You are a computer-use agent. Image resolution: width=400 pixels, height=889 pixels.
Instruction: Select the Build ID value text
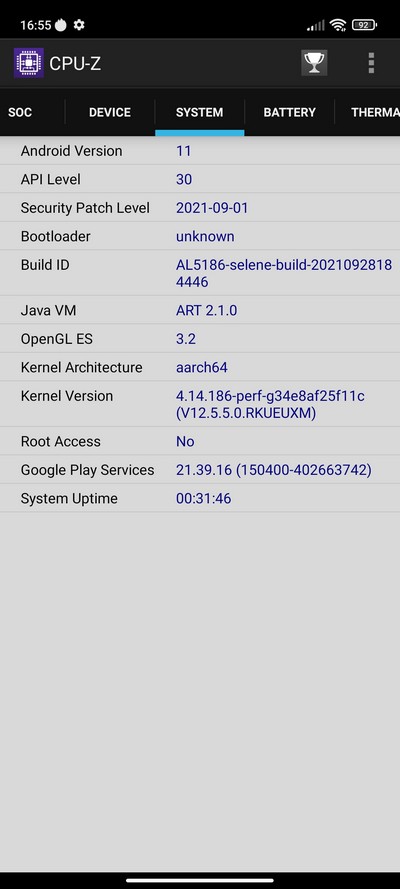click(x=284, y=273)
